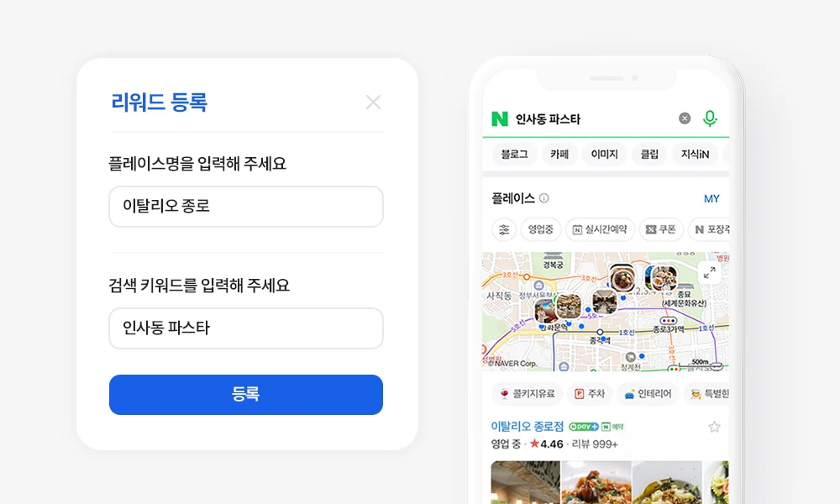Toggle the 영업중 filter chip
Viewport: 840px width, 504px height.
pos(540,230)
